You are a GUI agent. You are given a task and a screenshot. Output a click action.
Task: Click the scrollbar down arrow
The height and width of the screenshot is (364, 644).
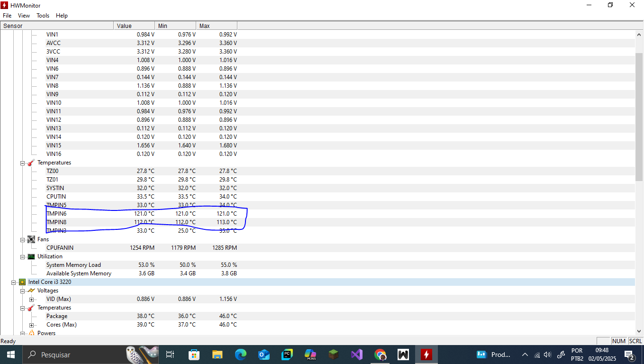[639, 331]
